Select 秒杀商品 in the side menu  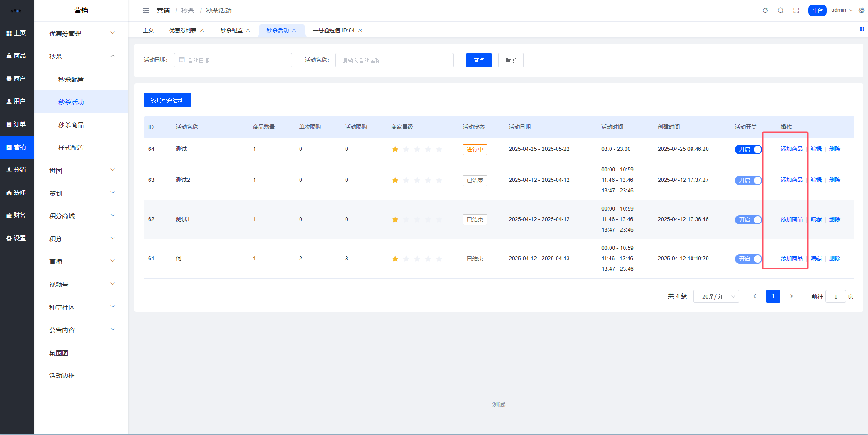(71, 125)
